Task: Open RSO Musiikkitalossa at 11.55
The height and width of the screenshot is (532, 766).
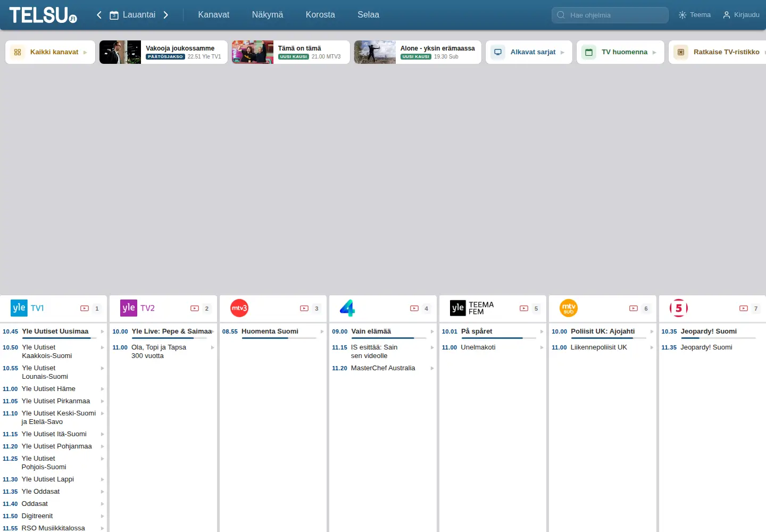Action: [53, 528]
